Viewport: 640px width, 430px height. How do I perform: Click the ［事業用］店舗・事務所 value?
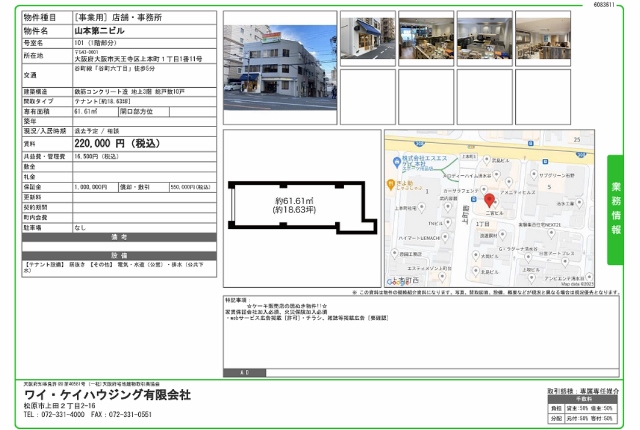118,18
